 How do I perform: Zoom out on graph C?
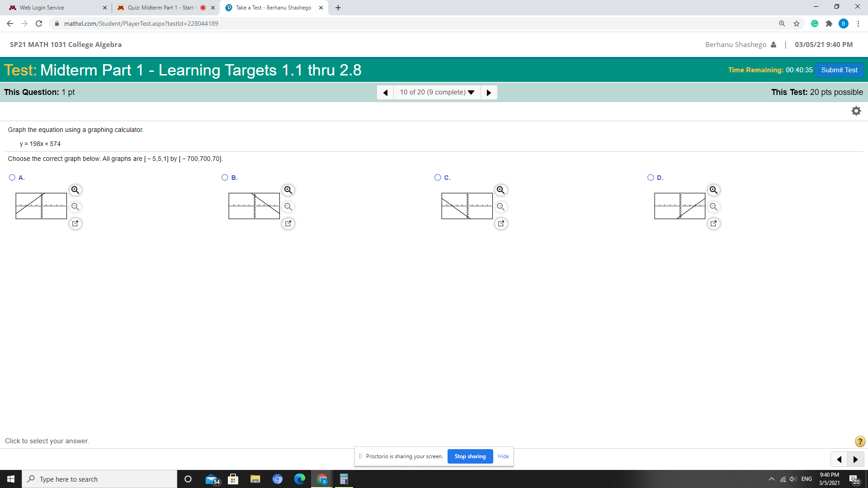pos(501,207)
